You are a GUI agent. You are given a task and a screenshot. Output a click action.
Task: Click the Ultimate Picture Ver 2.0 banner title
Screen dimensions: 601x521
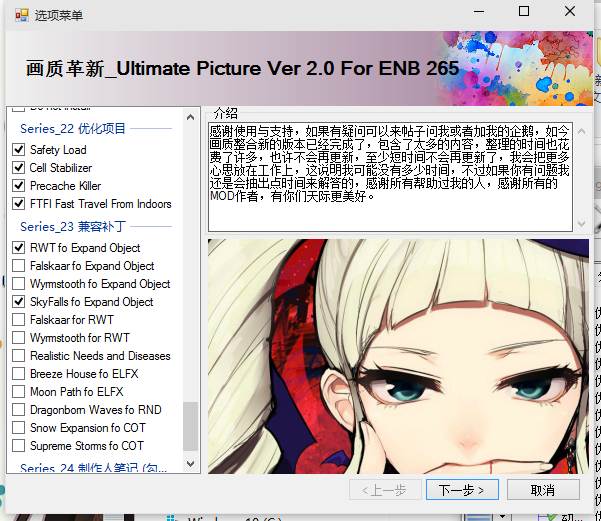(x=242, y=69)
